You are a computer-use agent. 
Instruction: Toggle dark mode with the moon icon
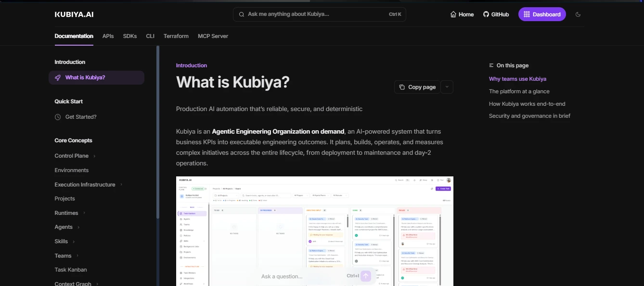(x=578, y=14)
